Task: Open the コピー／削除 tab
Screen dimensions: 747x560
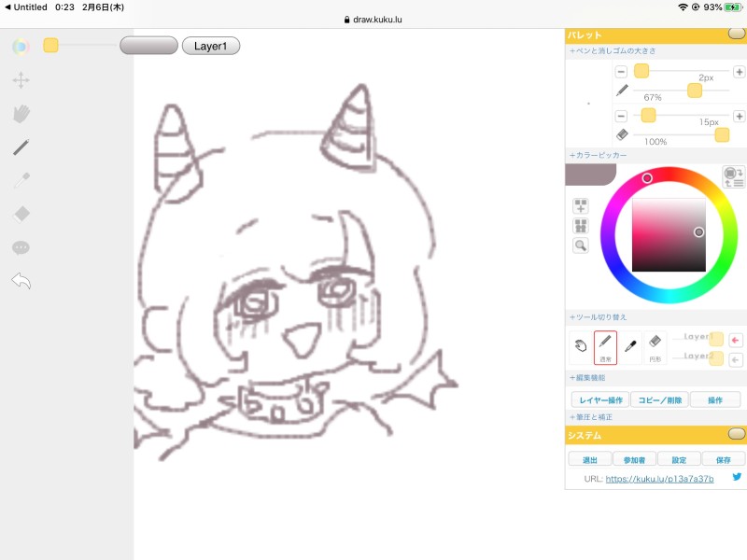Action: pyautogui.click(x=660, y=400)
